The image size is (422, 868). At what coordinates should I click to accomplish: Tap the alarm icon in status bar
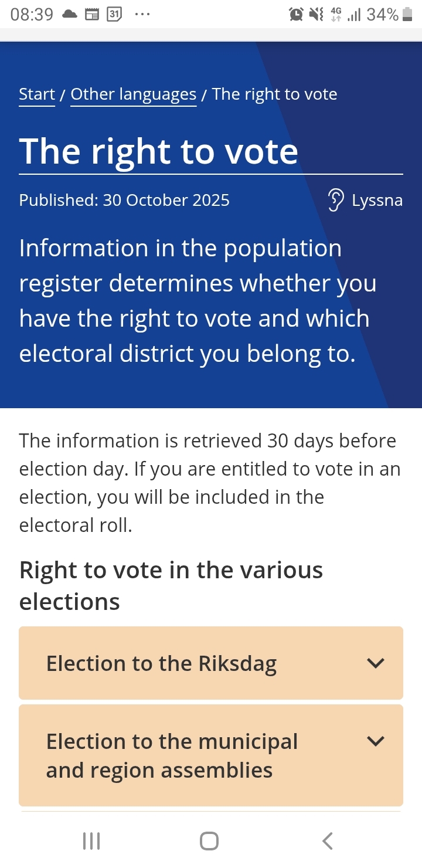click(296, 15)
